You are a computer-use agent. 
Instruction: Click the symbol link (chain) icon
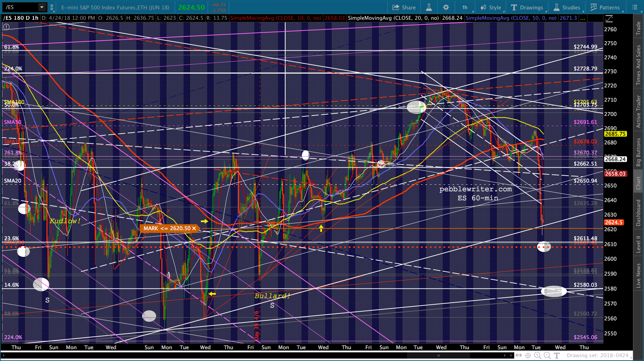click(52, 7)
